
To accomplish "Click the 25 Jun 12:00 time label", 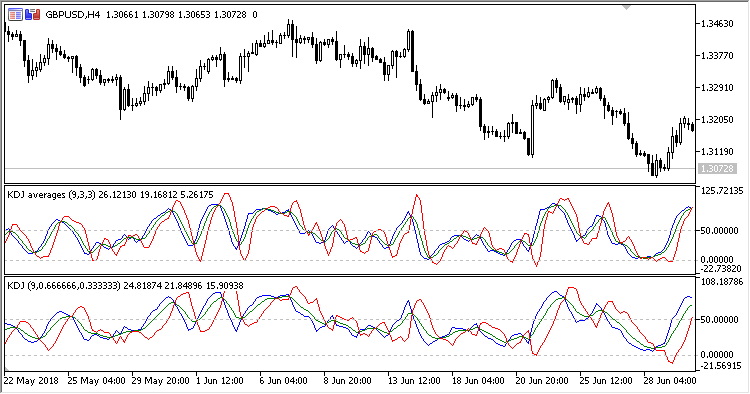I will pos(606,381).
